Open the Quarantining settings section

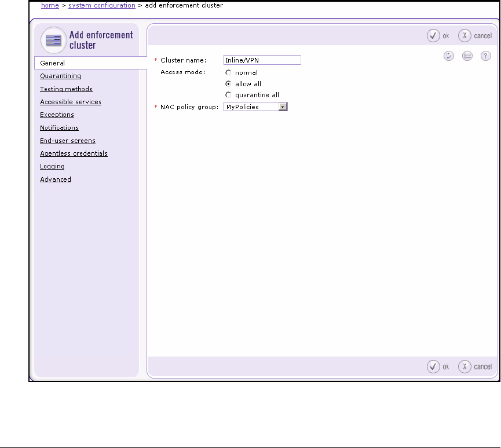[60, 76]
